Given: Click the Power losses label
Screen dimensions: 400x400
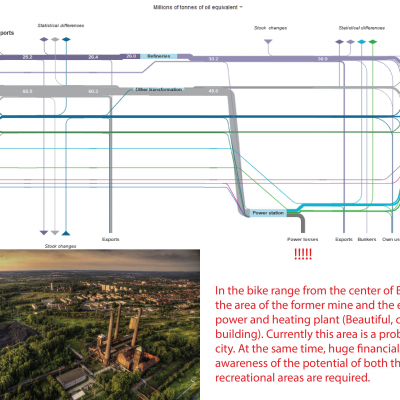Looking at the screenshot, I should pyautogui.click(x=303, y=239).
